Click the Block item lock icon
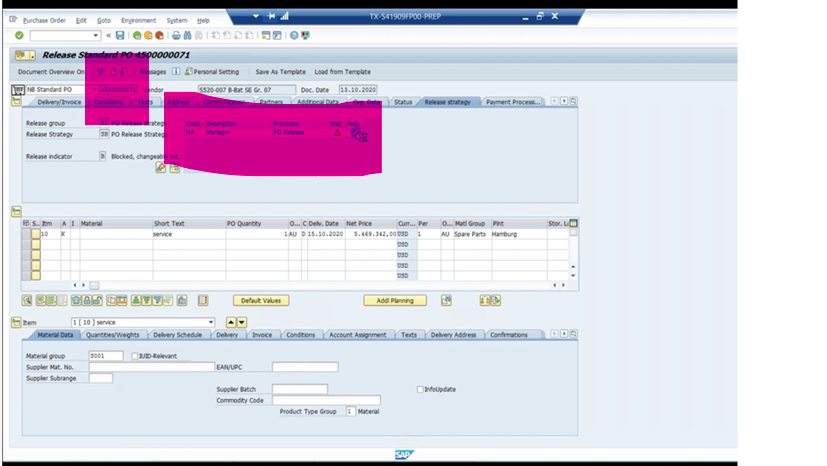Screen dimensions: 827x466 point(86,300)
